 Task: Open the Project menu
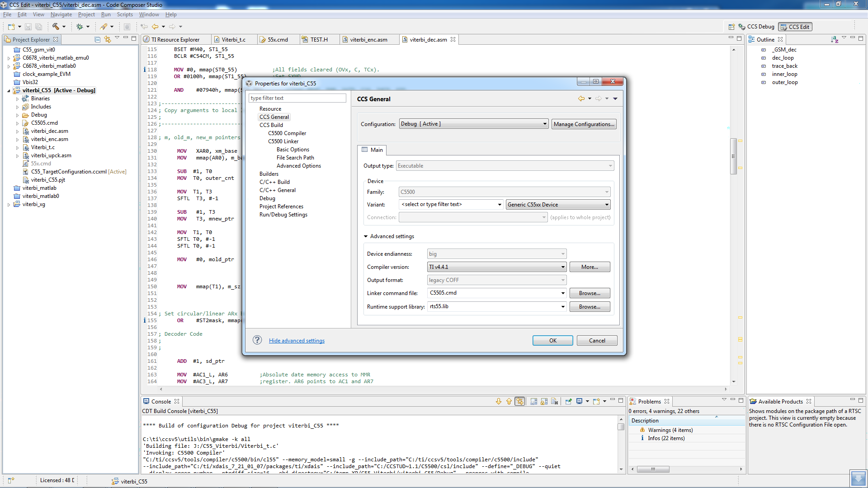[86, 14]
